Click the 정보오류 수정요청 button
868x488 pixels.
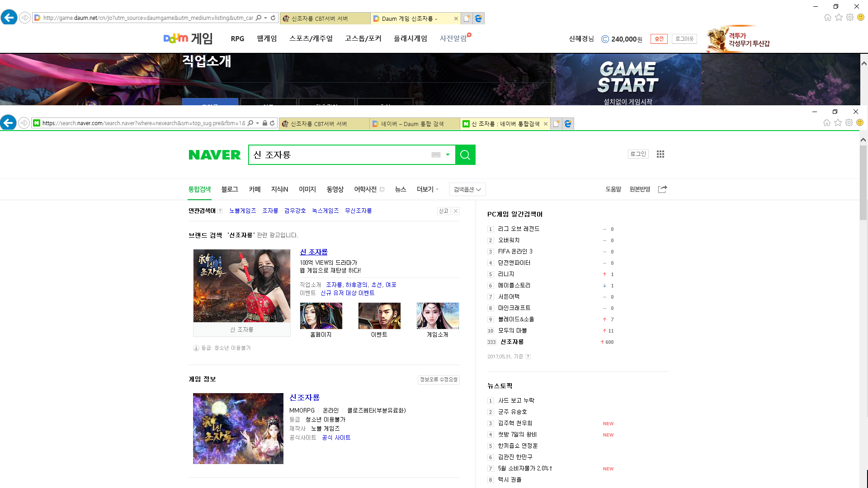[439, 380]
